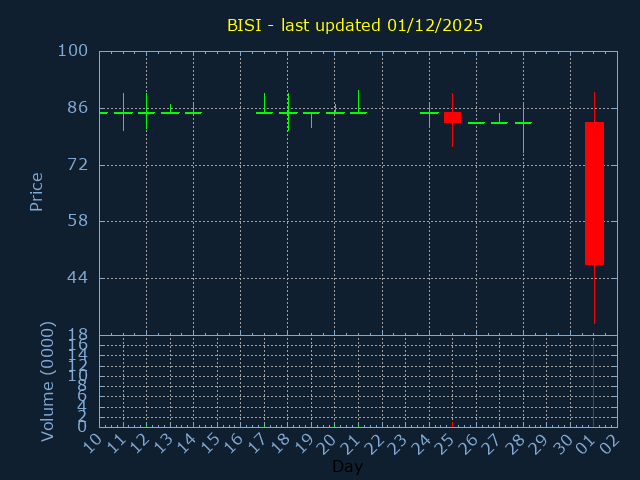Select the day 22 x-axis tick label
Viewport: 640px width, 480px height.
375,442
